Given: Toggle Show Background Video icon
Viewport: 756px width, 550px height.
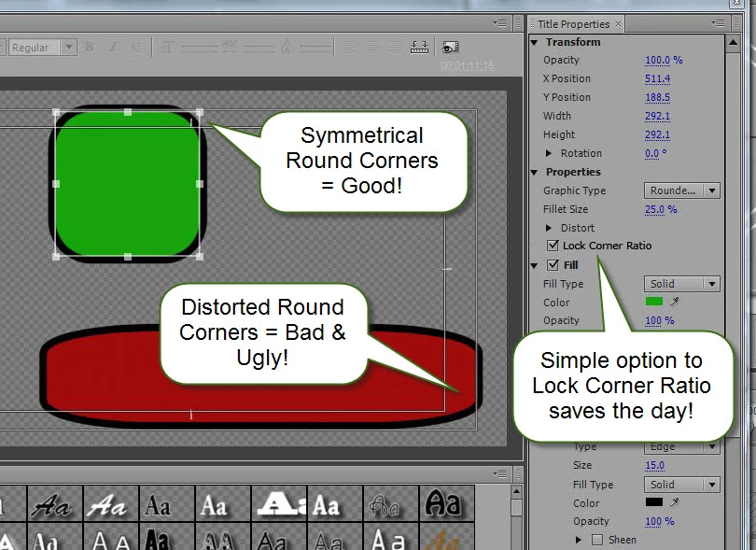Looking at the screenshot, I should pos(450,47).
